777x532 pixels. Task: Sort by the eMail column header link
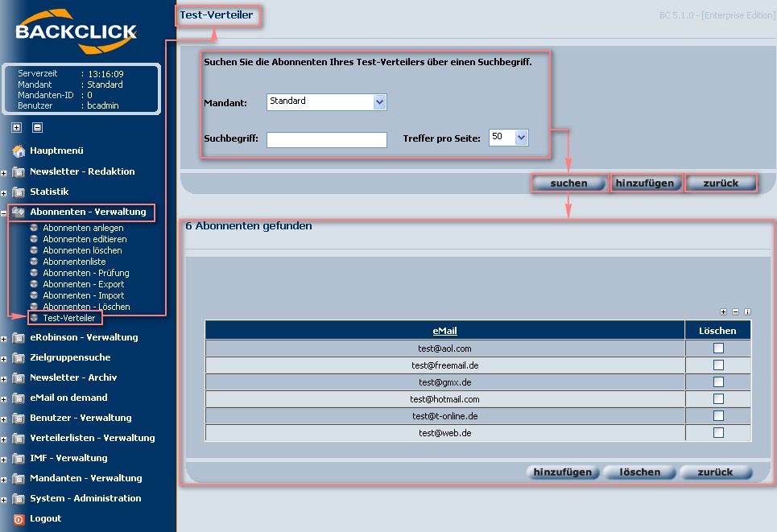pos(444,331)
